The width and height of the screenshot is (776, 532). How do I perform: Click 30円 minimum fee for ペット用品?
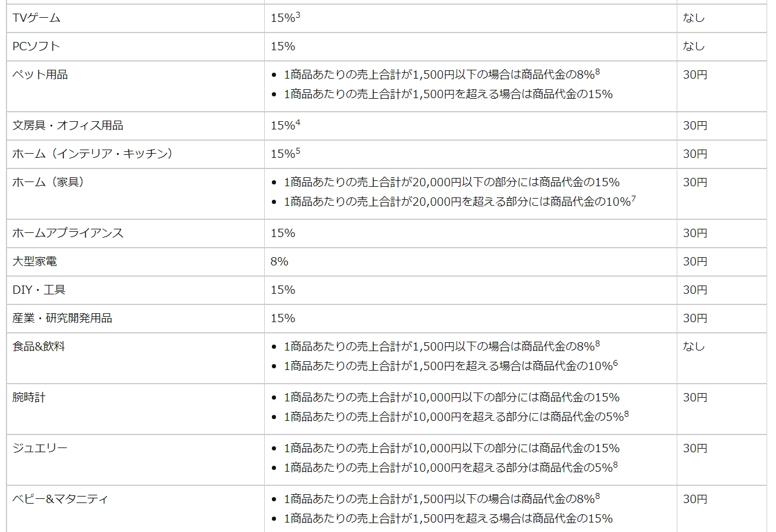[695, 74]
